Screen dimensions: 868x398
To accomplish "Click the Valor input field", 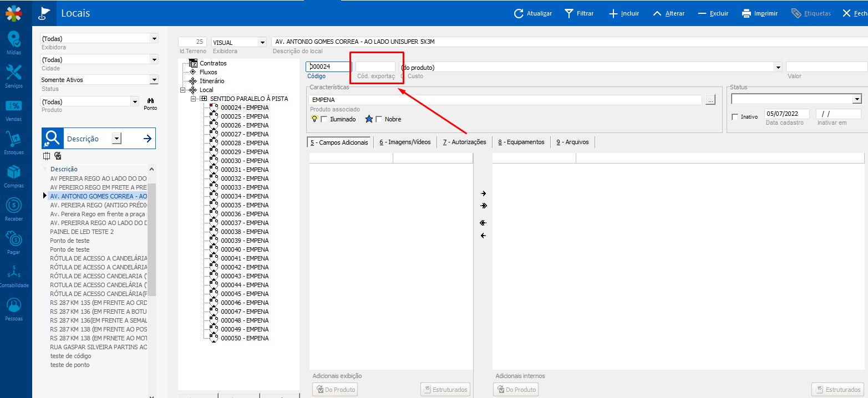I will tap(826, 67).
